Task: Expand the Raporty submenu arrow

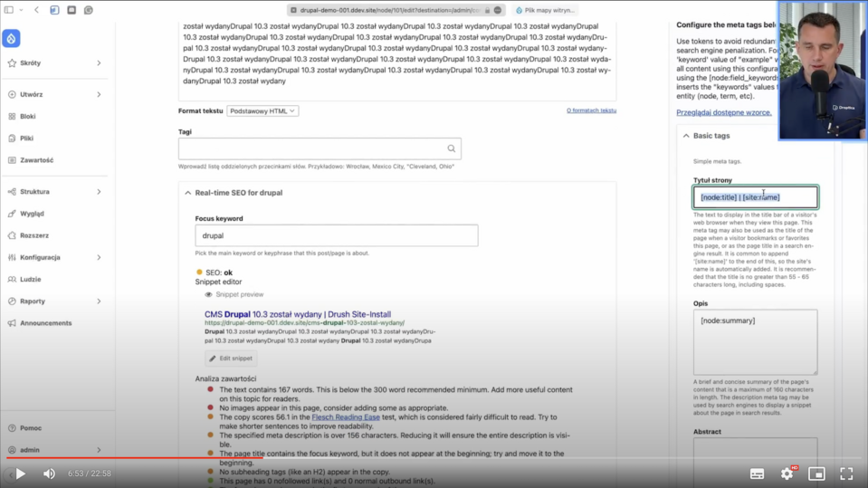Action: (x=99, y=301)
